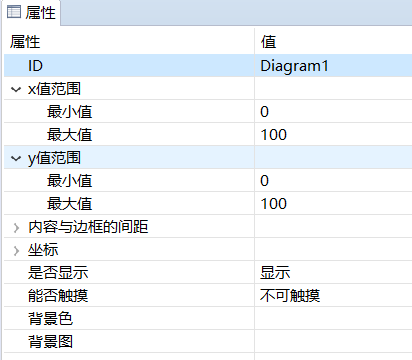Select the y值范围 row label
Viewport: 412px width, 360px height.
point(54,158)
